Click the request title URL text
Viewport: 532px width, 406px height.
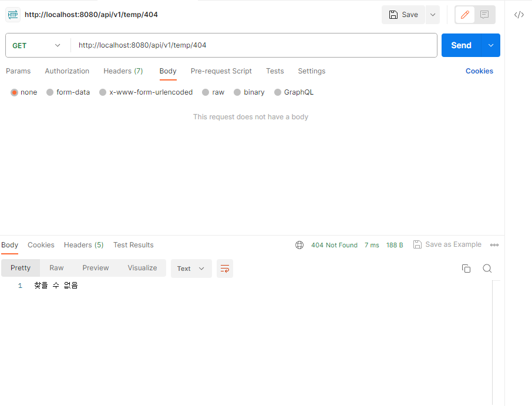click(91, 15)
